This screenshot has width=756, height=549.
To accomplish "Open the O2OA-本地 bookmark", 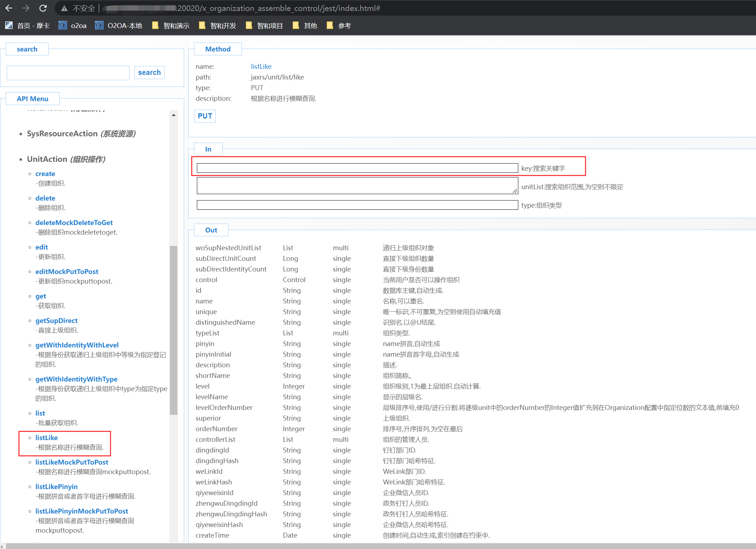I will [119, 26].
